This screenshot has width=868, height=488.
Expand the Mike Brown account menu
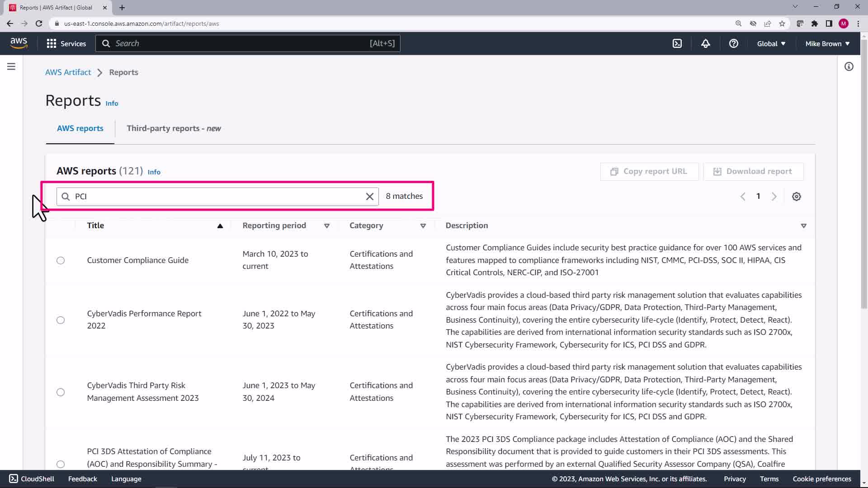pyautogui.click(x=827, y=43)
